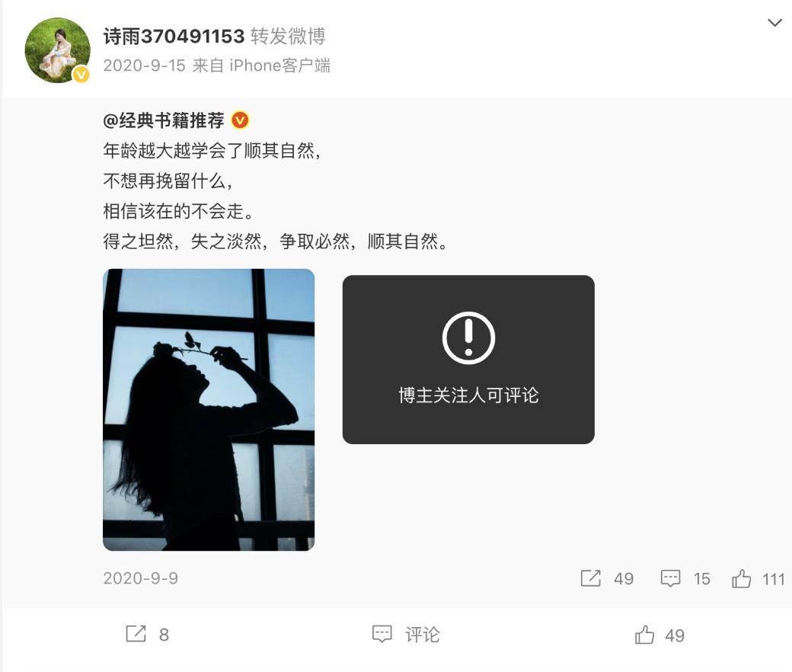The height and width of the screenshot is (672, 792).
Task: Click the yellow verified badge on avatar
Action: (x=81, y=74)
